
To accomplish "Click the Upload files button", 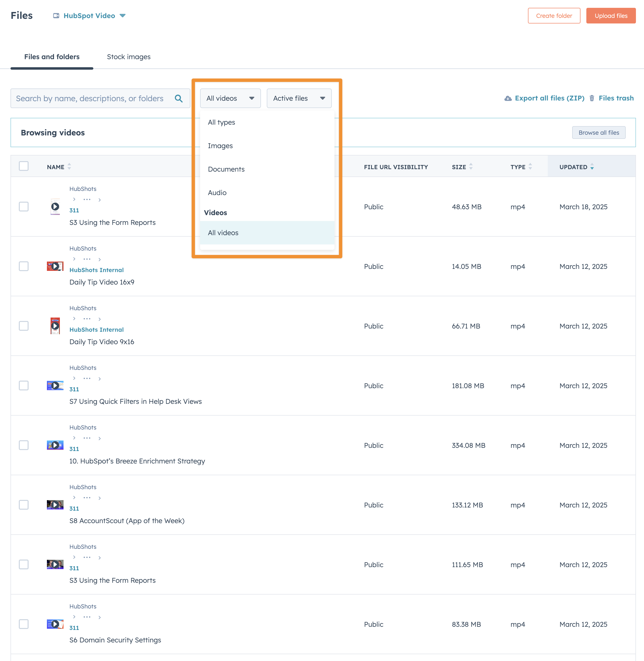I will 611,16.
